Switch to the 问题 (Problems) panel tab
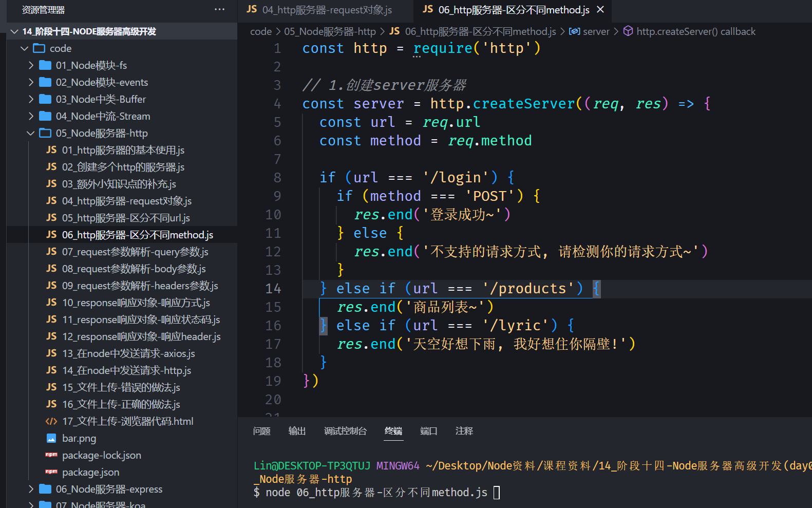The image size is (812, 508). coord(261,431)
